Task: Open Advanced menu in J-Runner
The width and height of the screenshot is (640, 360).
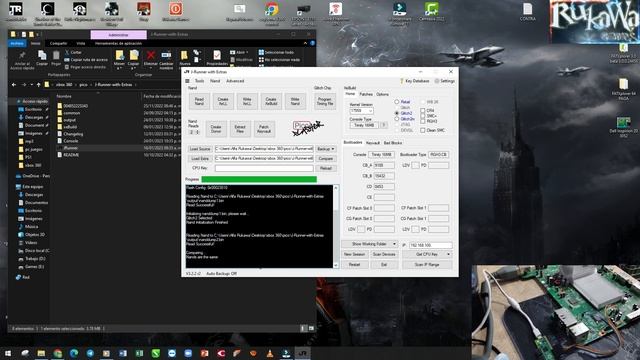Action: coord(235,81)
